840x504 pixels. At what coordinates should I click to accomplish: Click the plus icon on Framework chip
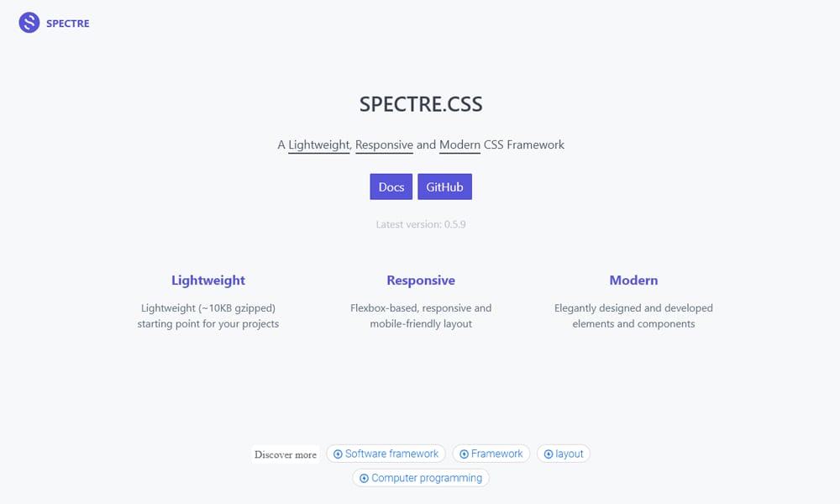[x=464, y=453]
